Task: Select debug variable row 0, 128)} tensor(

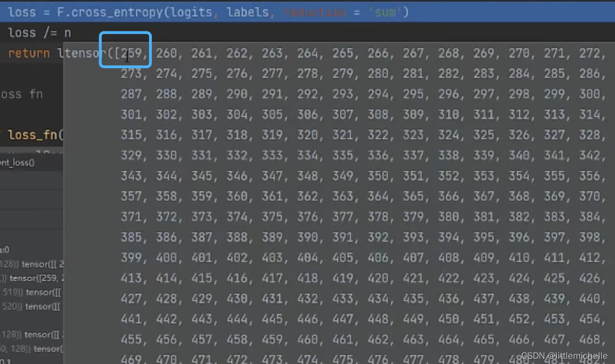Action: 32,348
